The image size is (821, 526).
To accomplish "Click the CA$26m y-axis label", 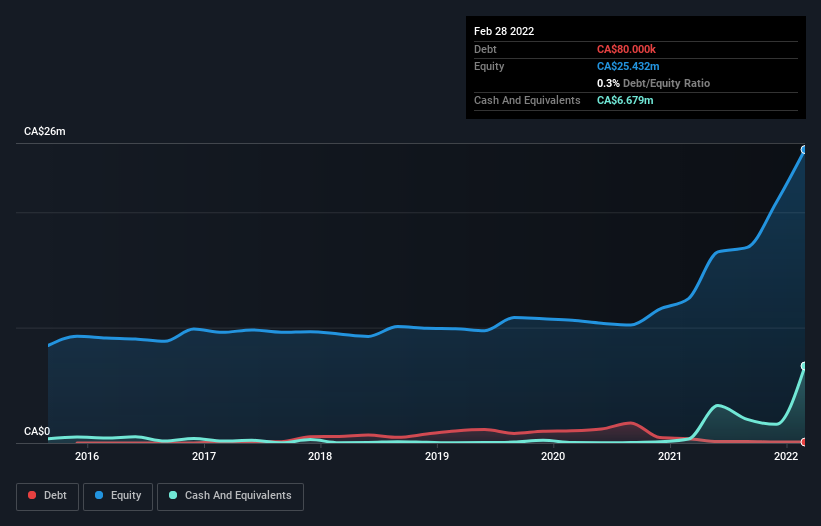I will (x=45, y=131).
